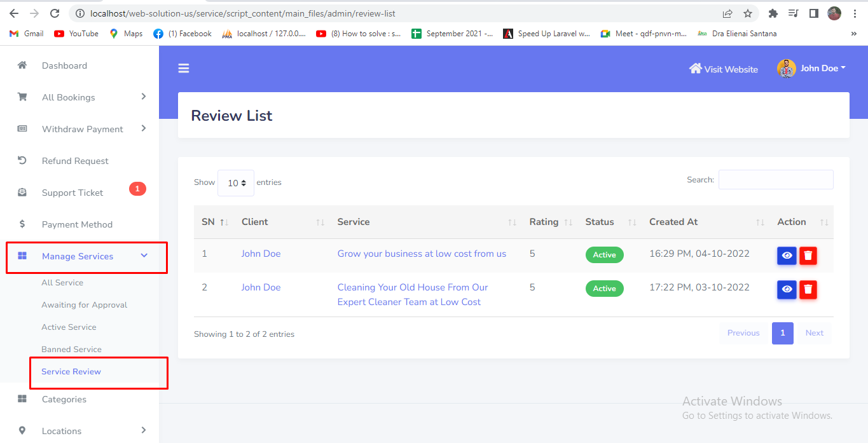Open 'Grow your business at low cost' service link
The width and height of the screenshot is (868, 443).
coord(422,254)
